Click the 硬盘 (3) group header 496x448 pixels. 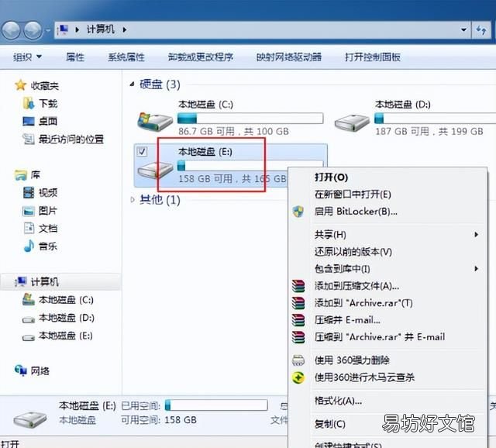tap(160, 84)
